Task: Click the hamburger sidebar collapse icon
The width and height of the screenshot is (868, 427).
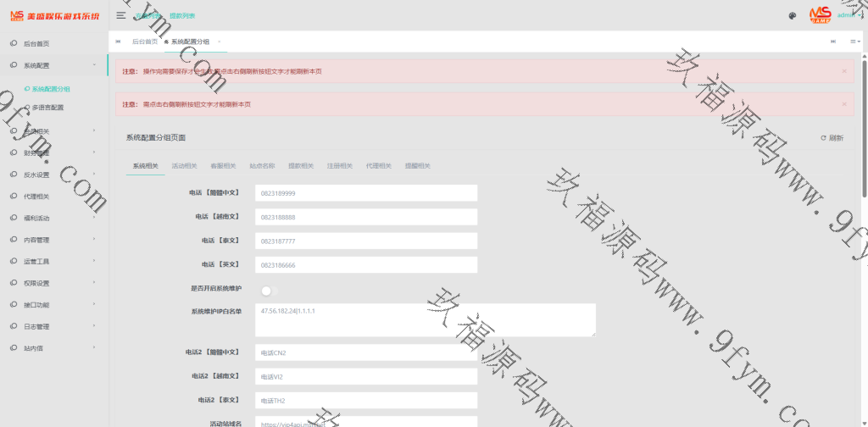Action: [x=121, y=15]
